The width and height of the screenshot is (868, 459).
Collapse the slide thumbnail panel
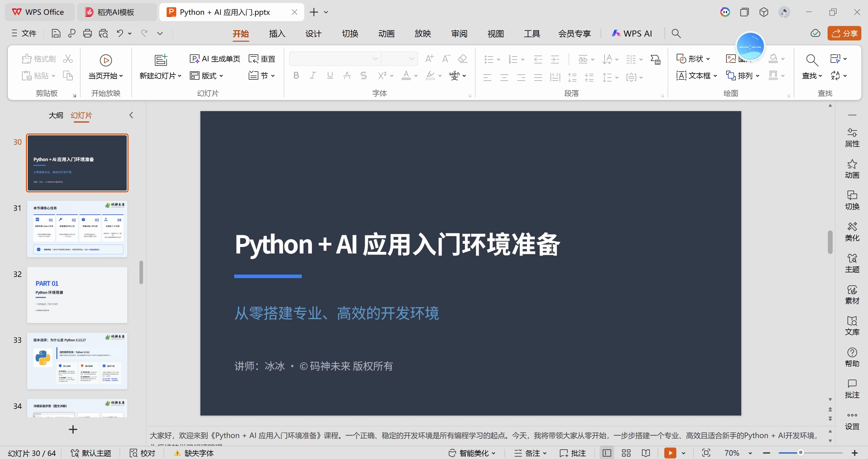point(131,115)
